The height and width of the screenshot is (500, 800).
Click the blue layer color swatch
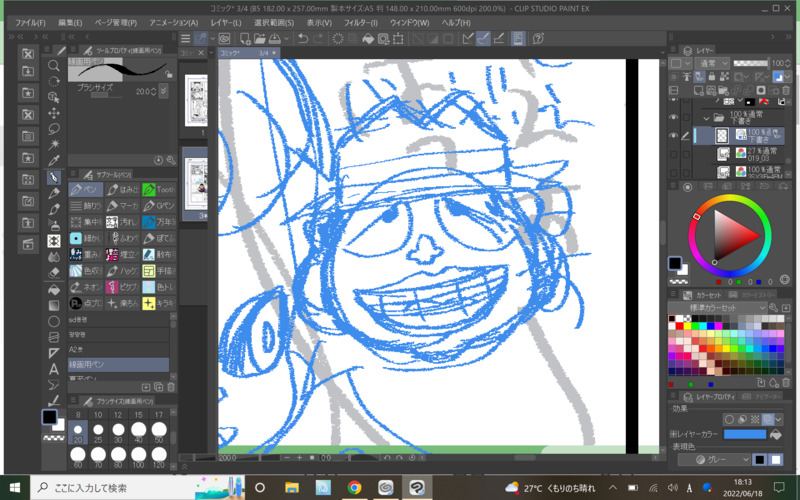point(745,434)
